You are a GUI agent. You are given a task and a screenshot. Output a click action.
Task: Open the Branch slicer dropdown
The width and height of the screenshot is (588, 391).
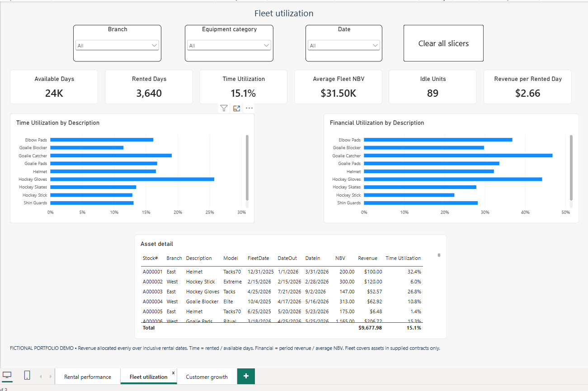(117, 45)
